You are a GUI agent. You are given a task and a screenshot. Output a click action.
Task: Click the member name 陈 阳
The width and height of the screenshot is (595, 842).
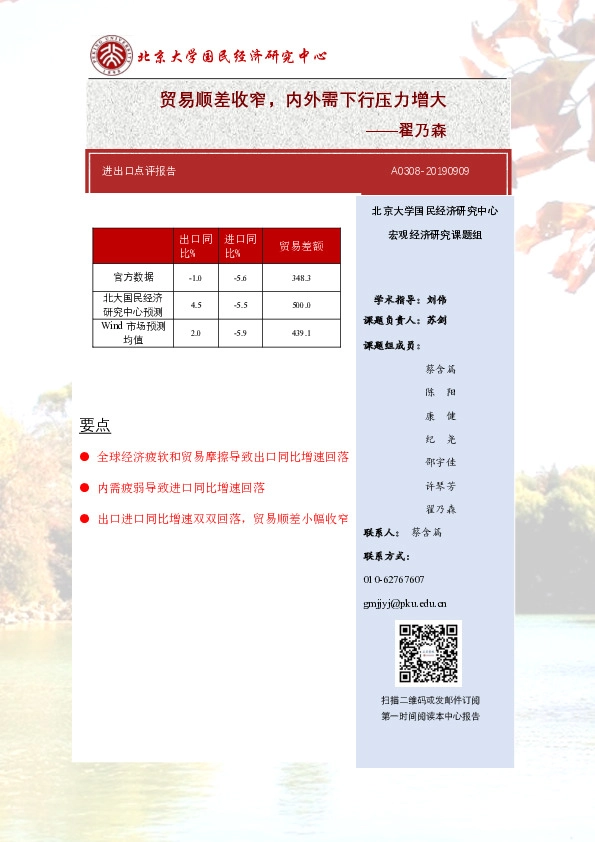[x=441, y=392]
